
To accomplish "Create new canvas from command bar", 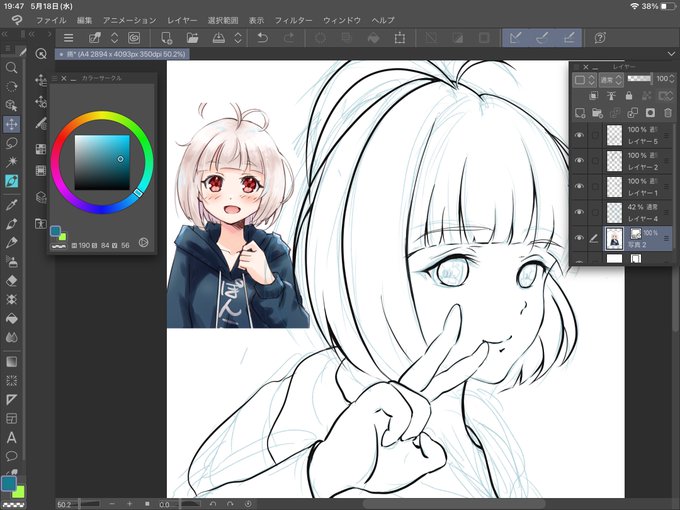I will pos(167,38).
